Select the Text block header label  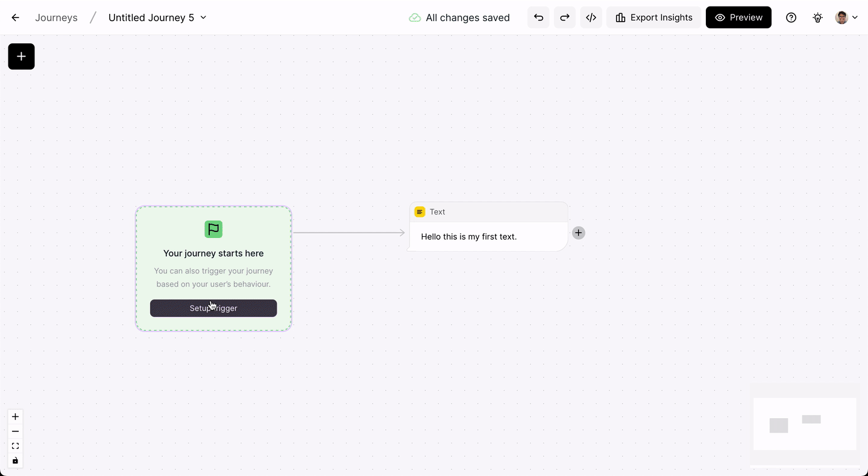[438, 212]
